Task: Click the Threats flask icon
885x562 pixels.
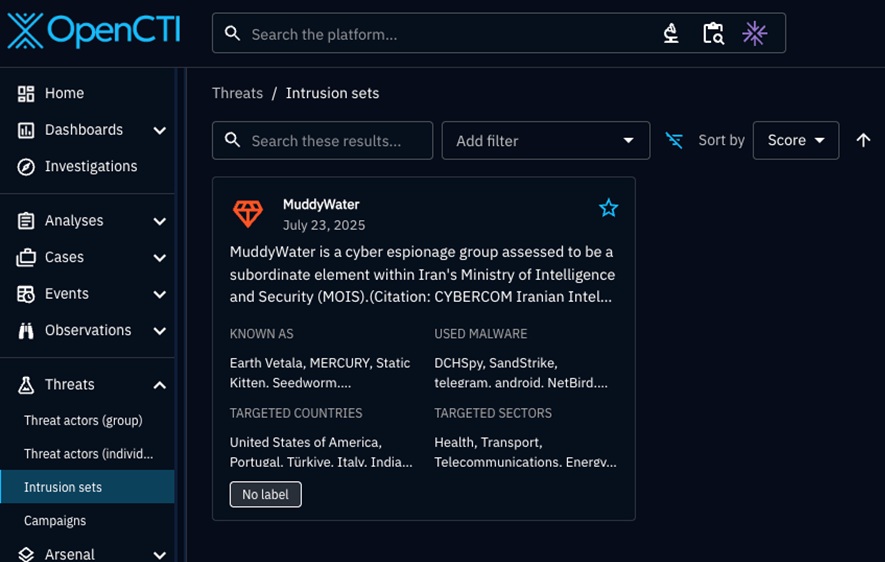Action: coord(26,385)
